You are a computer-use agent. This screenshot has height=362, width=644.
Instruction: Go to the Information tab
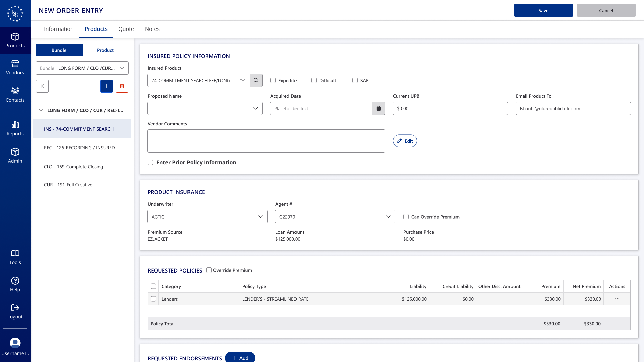(59, 29)
